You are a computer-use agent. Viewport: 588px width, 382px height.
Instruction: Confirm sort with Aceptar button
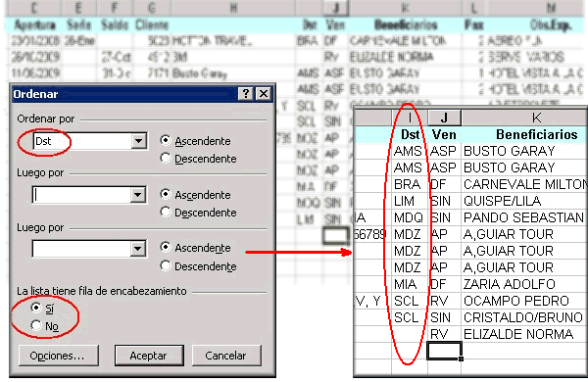(149, 356)
